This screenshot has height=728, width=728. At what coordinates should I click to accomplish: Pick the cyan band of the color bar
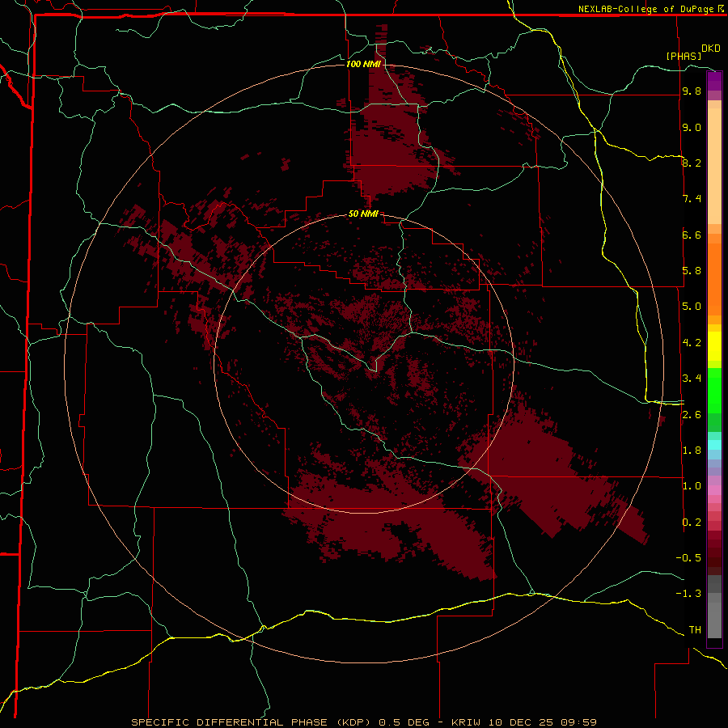(x=714, y=445)
